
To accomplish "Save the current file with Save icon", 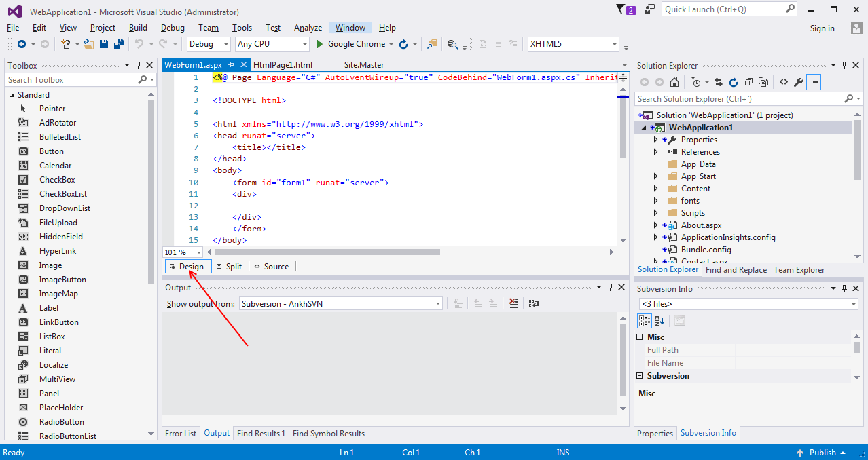I will click(103, 43).
